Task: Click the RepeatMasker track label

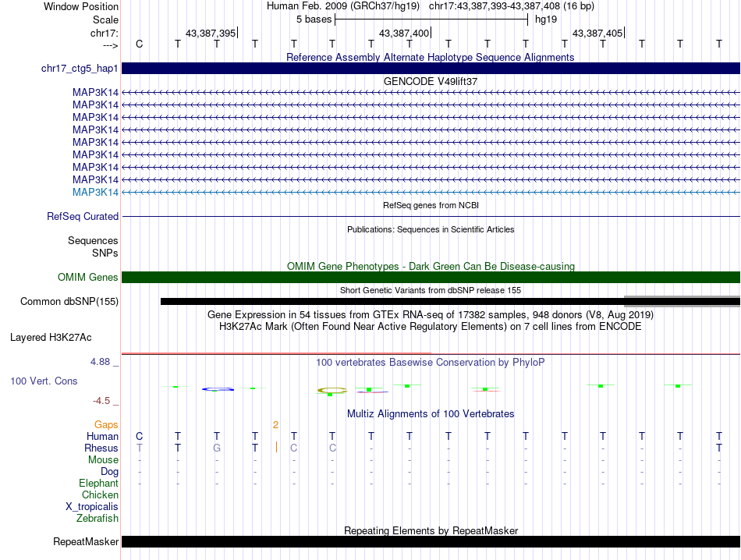Action: coord(86,541)
